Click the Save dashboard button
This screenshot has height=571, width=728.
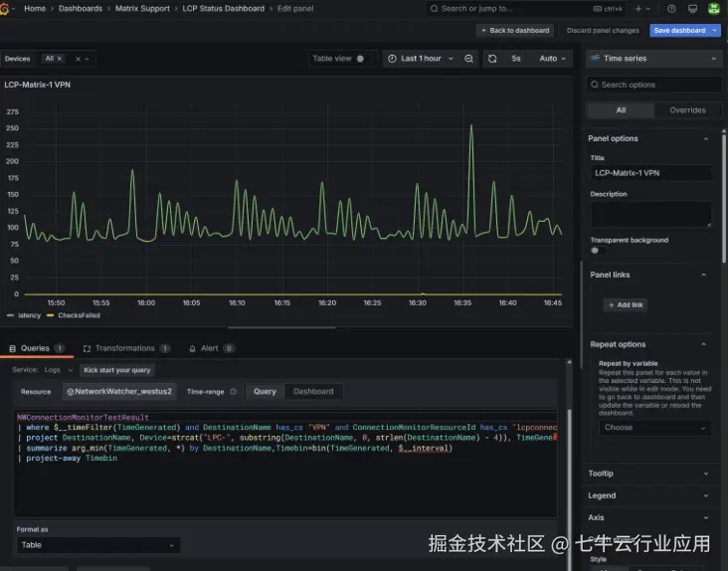coord(679,30)
